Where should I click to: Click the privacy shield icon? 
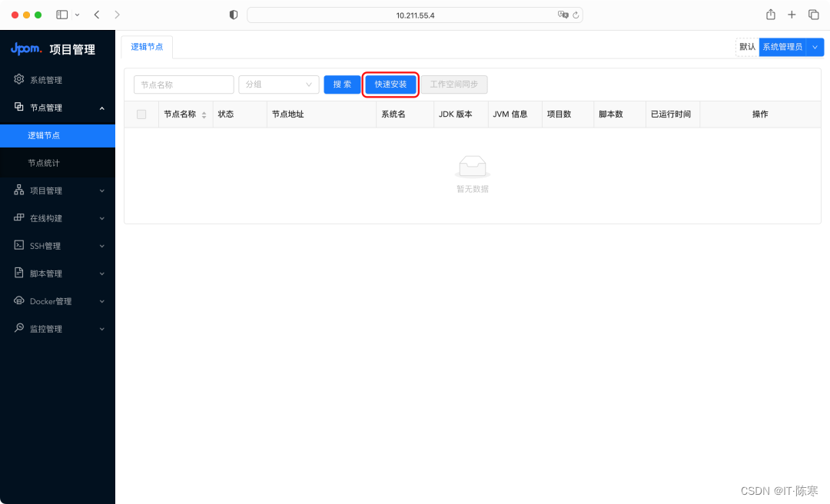point(234,15)
